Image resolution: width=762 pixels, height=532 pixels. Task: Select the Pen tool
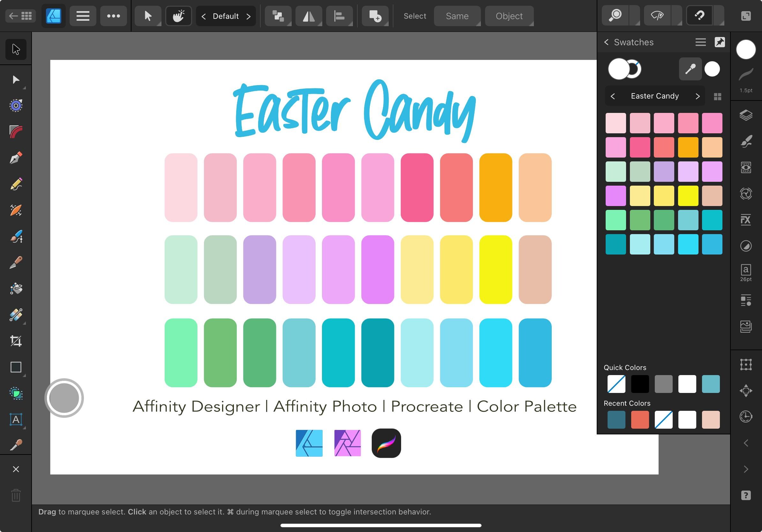(16, 158)
